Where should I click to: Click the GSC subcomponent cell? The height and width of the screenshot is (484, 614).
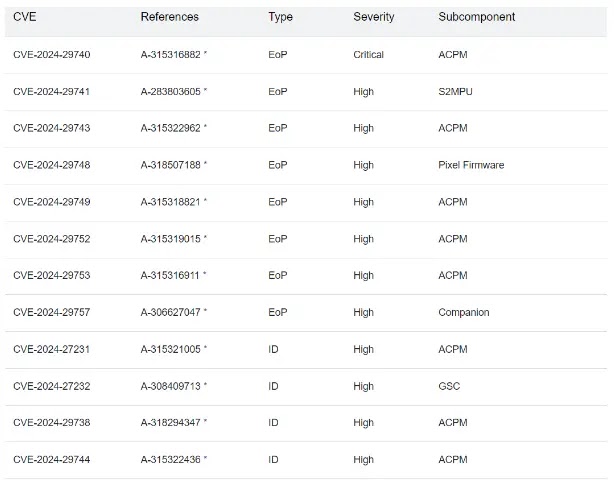(x=449, y=386)
